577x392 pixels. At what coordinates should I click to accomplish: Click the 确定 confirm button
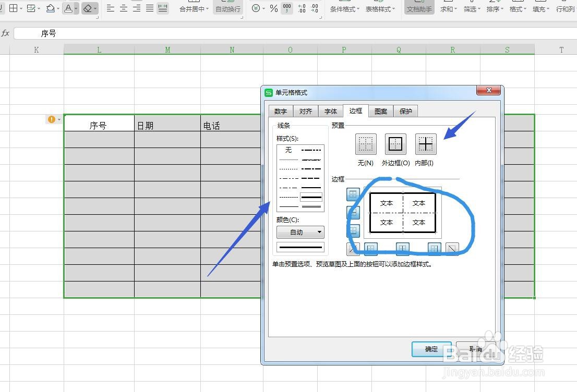[431, 349]
